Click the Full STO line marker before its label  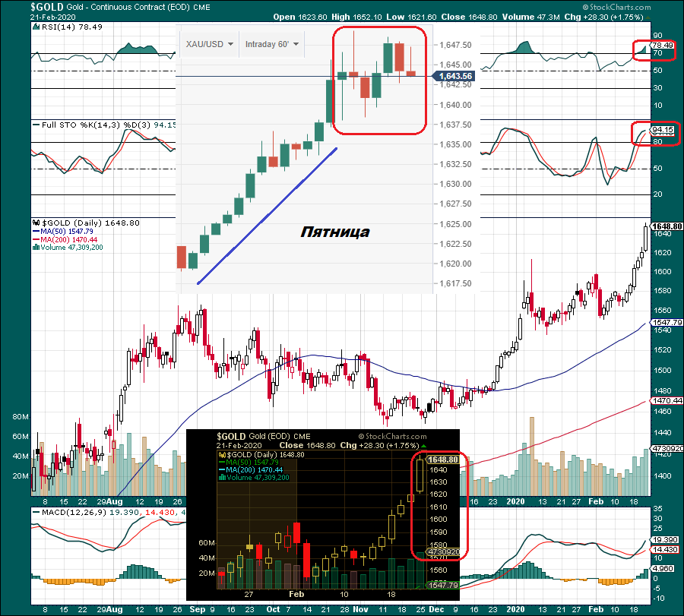click(36, 125)
